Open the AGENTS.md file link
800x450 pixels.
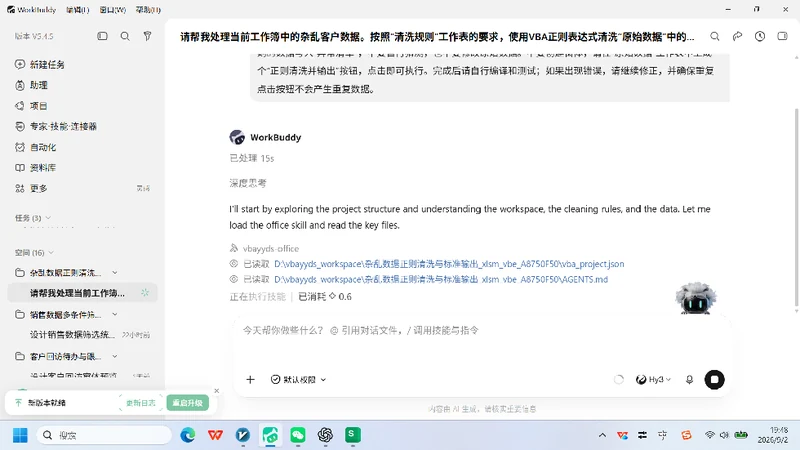click(x=441, y=279)
